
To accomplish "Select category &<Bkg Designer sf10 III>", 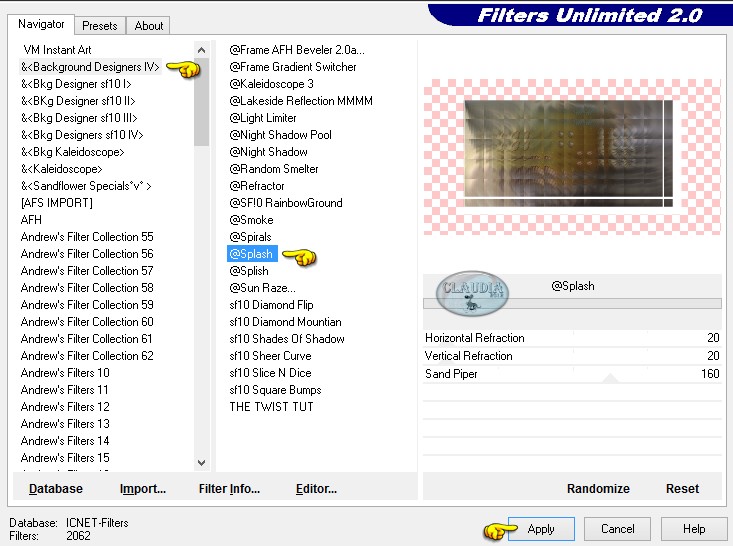I will click(79, 118).
